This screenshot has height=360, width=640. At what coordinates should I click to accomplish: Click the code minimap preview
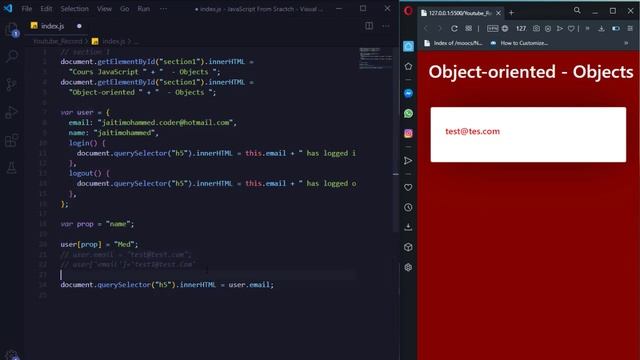[x=375, y=58]
